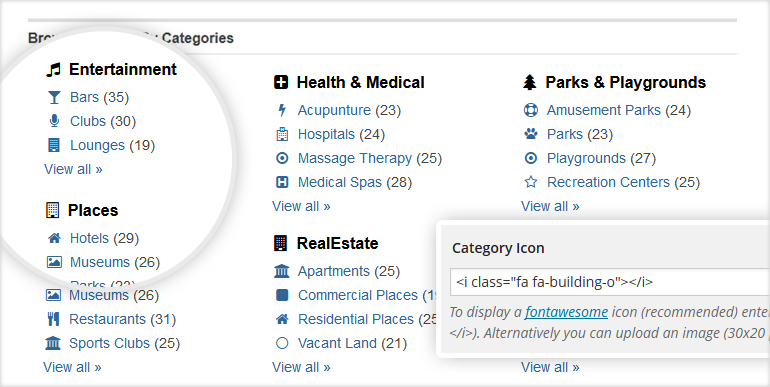Open the Playgrounds (27) category
Screen dimensions: 770x387
[x=602, y=158]
